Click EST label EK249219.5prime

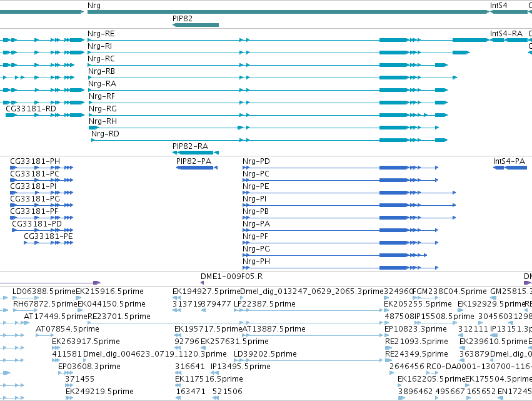tap(99, 392)
